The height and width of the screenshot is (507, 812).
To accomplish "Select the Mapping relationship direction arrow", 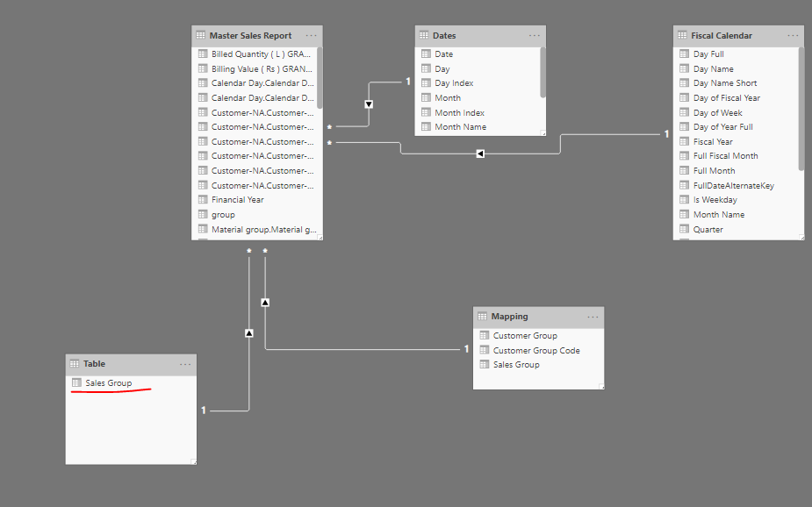I will (x=265, y=302).
